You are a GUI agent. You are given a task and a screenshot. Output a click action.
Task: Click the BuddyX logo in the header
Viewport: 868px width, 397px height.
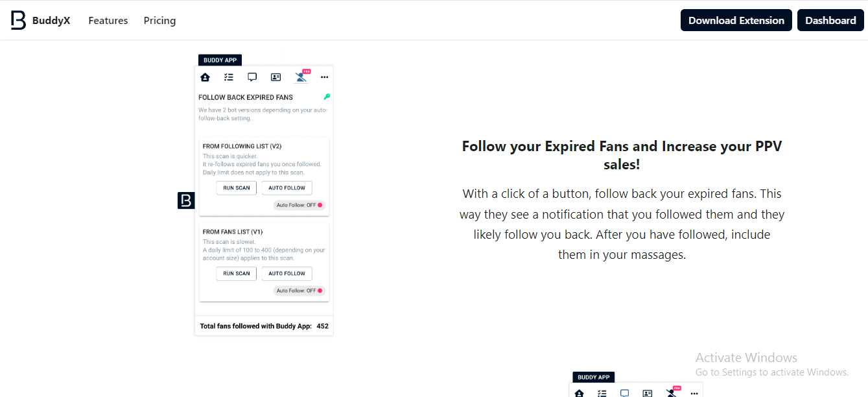[x=40, y=20]
